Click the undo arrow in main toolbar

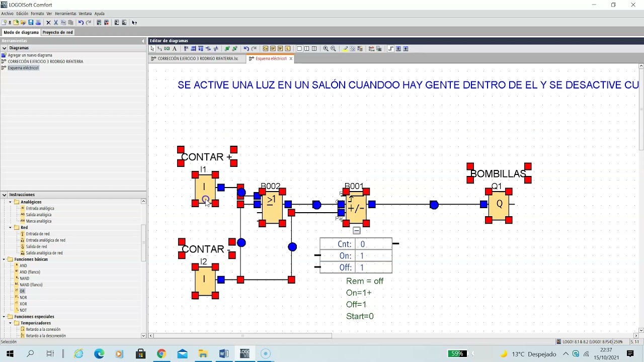[80, 23]
